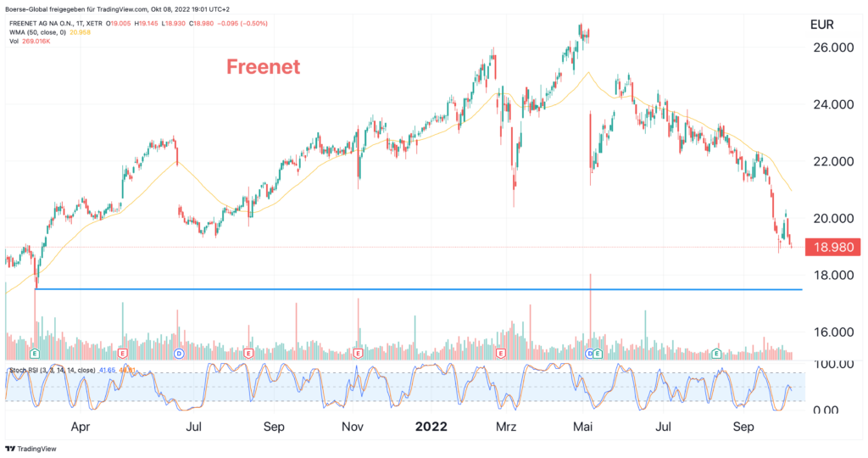This screenshot has width=868, height=458.
Task: Open the rightmost green earnings E marker
Action: 716,354
